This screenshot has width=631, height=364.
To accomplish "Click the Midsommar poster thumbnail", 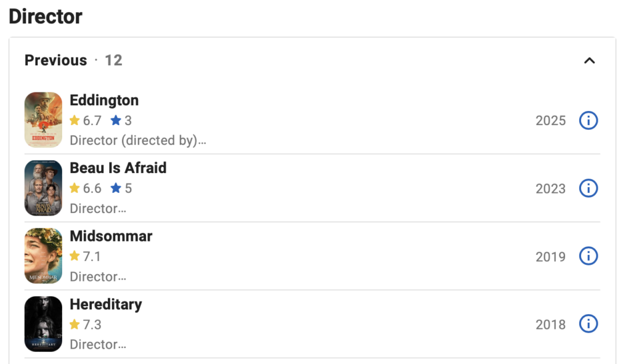I will (x=44, y=256).
